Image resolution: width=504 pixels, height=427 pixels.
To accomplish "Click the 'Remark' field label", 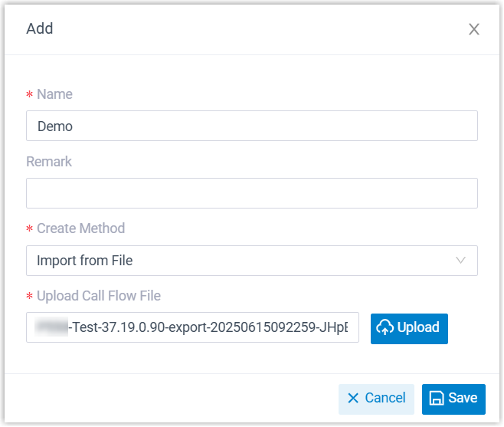I will [x=49, y=162].
